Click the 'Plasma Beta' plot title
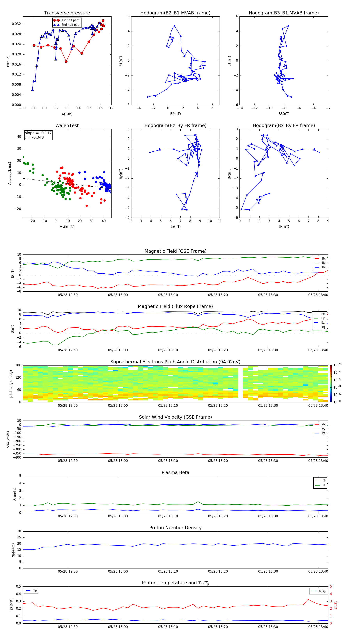 pos(175,472)
